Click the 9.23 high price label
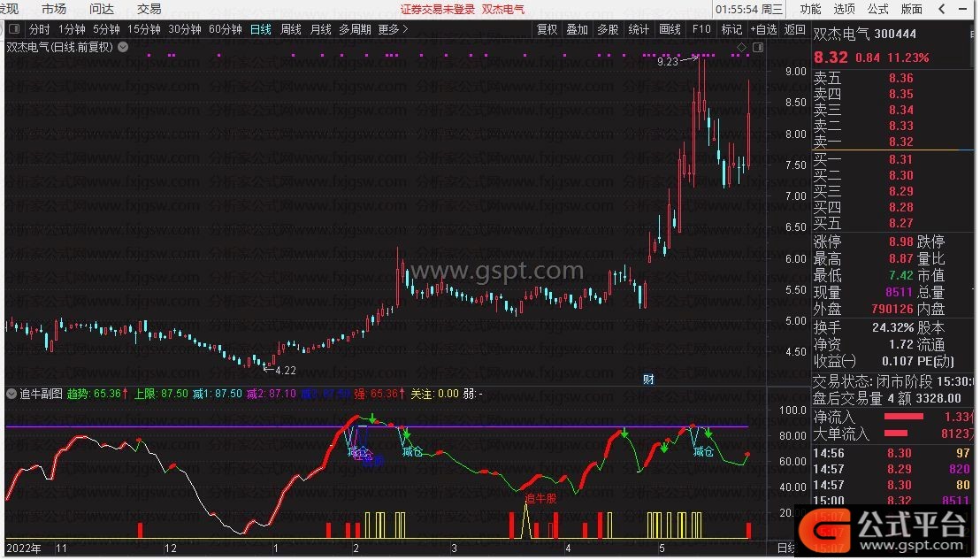980x560 pixels. (668, 61)
